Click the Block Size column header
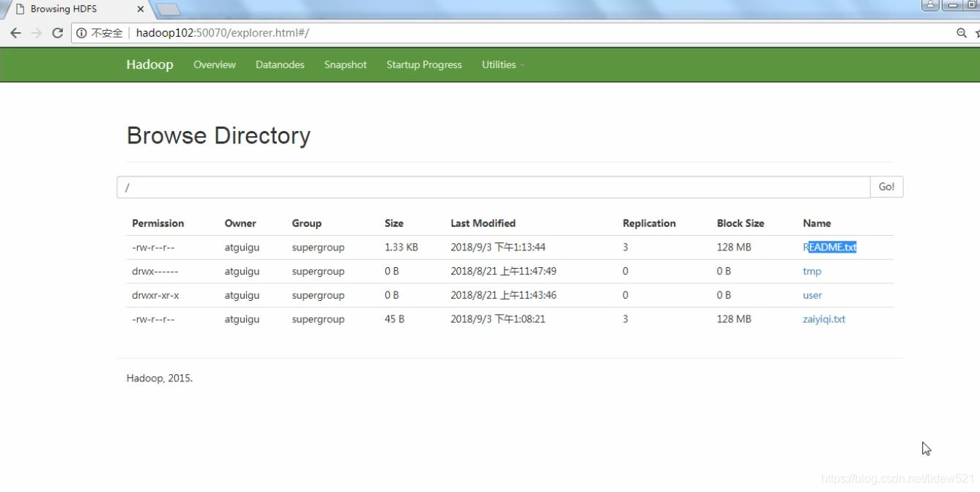Image resolution: width=980 pixels, height=492 pixels. pyautogui.click(x=740, y=223)
